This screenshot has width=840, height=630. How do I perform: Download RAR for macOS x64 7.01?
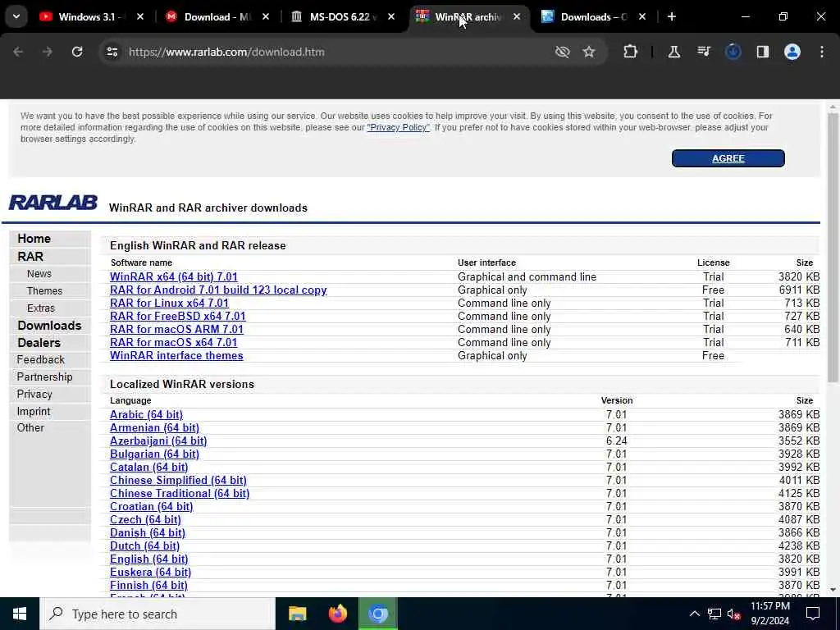click(174, 343)
